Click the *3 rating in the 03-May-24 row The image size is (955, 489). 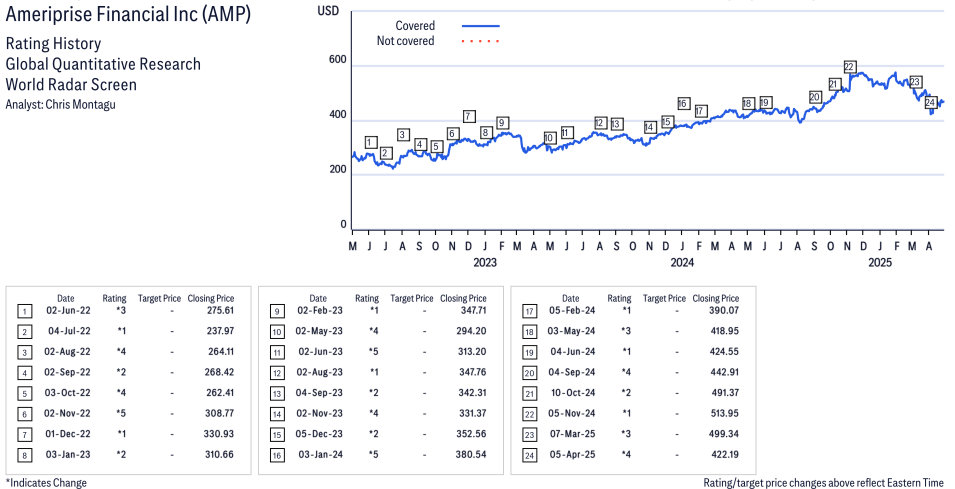626,331
